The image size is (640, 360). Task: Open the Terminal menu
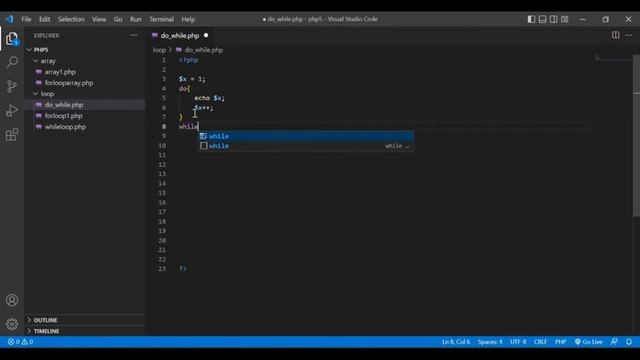(x=161, y=19)
